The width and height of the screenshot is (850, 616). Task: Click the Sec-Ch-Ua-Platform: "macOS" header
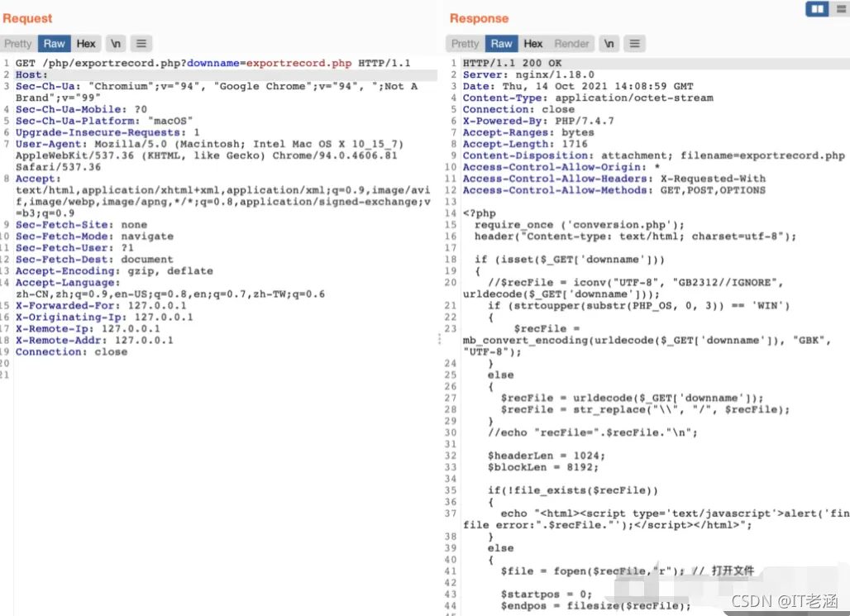click(104, 121)
